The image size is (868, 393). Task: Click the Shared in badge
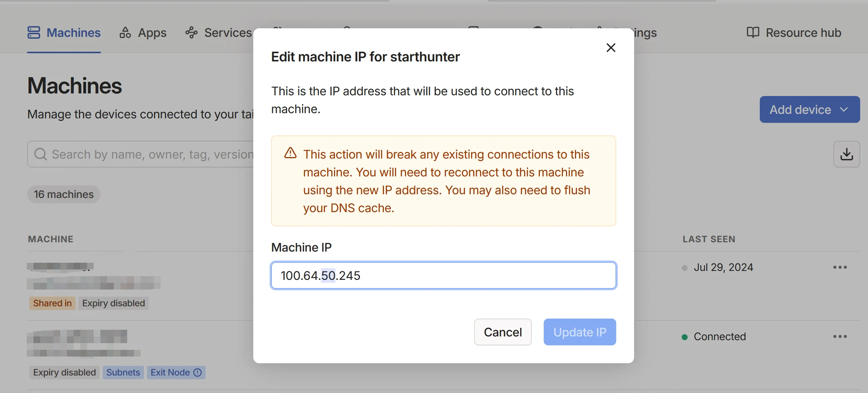52,303
